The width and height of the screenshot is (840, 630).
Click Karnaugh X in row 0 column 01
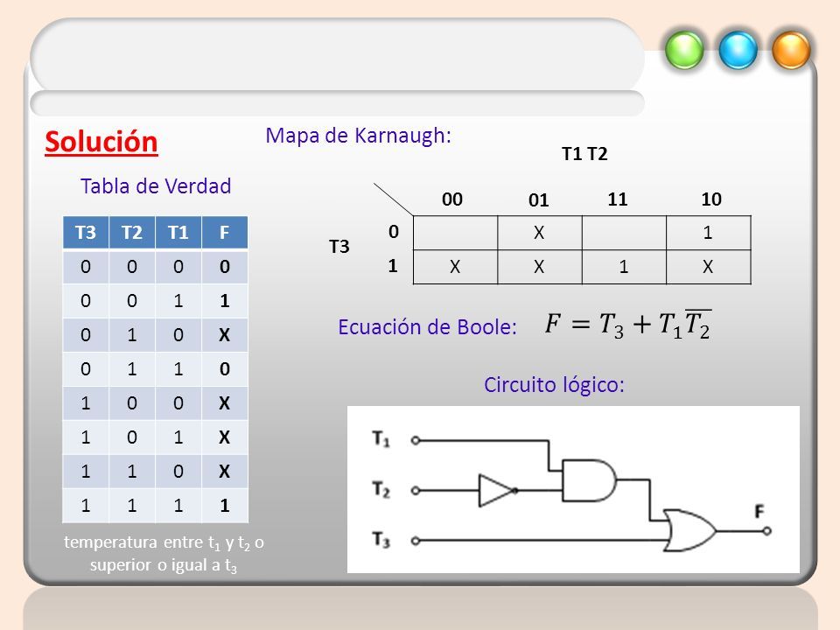[540, 233]
